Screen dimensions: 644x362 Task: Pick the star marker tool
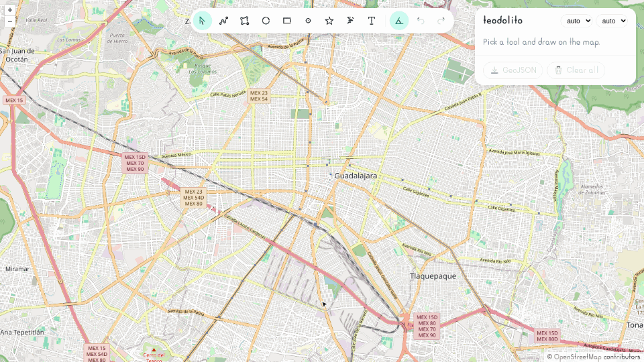pos(329,21)
